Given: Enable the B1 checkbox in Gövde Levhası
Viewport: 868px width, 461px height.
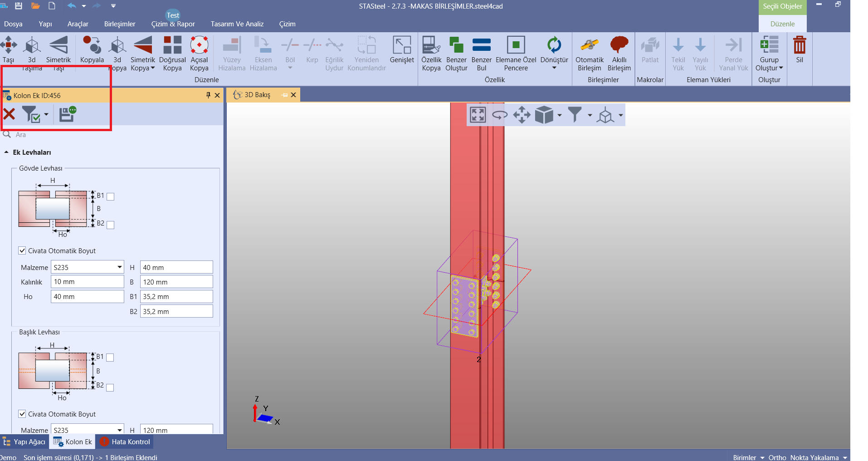Looking at the screenshot, I should point(110,196).
